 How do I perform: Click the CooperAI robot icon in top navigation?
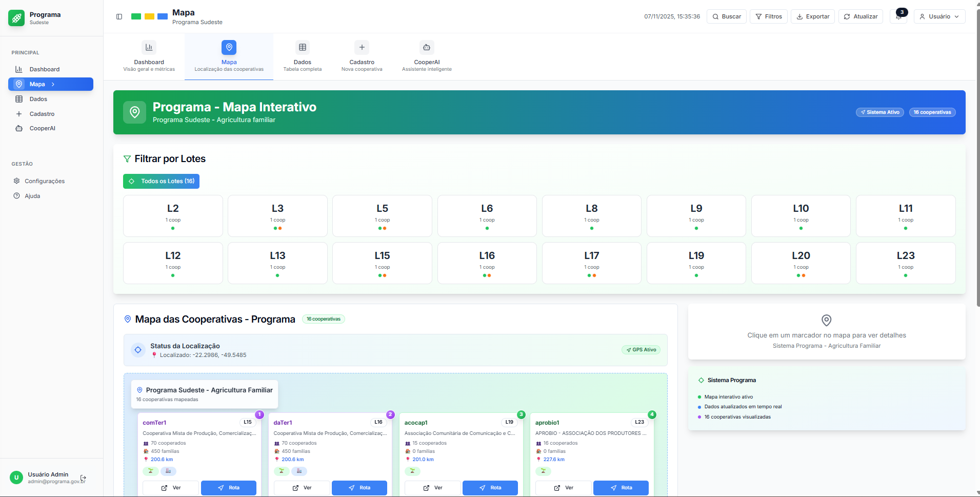[426, 48]
